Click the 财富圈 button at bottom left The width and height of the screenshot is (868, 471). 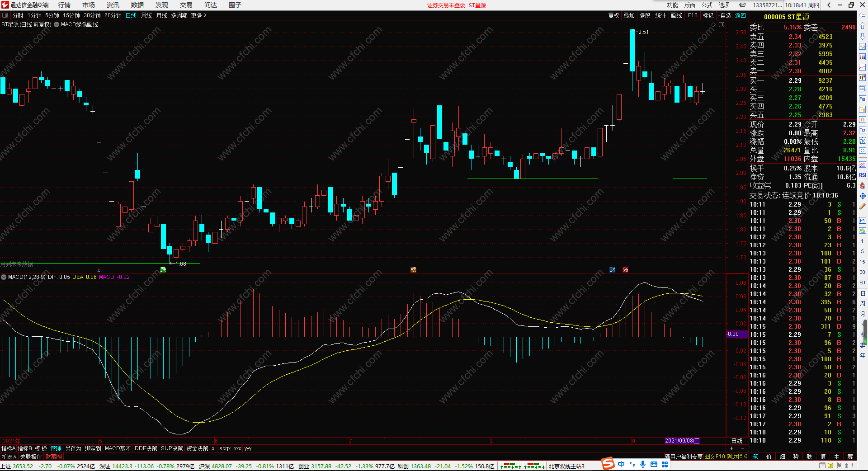click(x=53, y=457)
